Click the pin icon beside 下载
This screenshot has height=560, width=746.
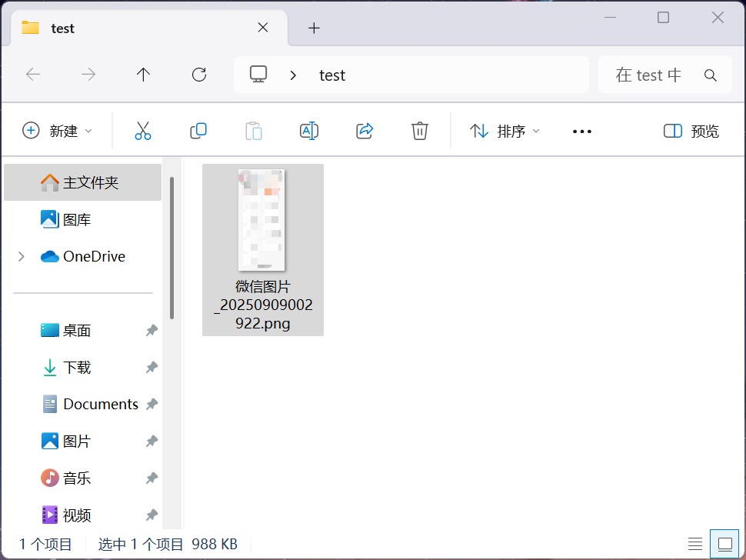coord(152,367)
